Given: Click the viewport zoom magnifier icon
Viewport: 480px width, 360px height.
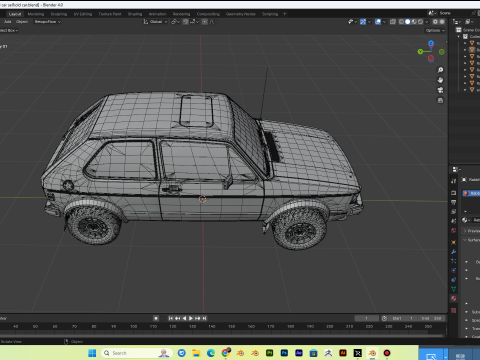Looking at the screenshot, I should tap(440, 70).
